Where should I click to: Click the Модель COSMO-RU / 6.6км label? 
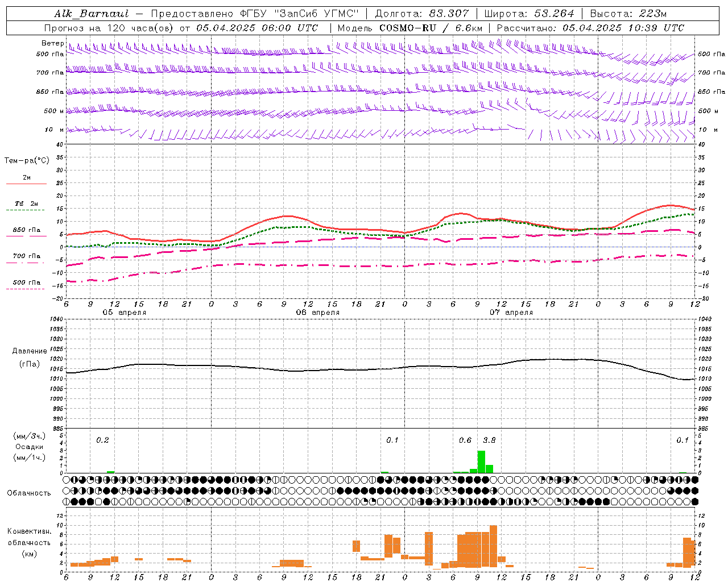pos(410,28)
